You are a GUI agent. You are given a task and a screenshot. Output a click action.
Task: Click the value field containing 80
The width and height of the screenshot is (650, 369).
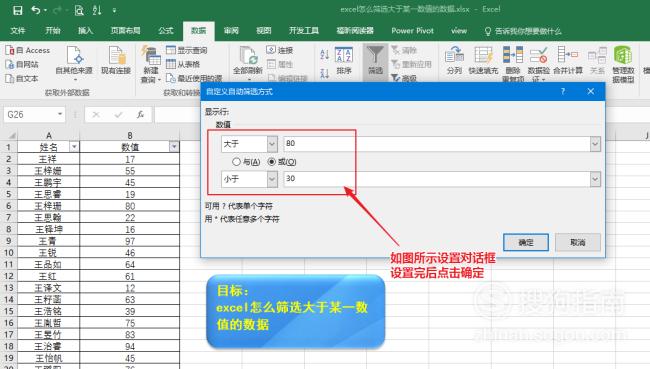(x=437, y=144)
